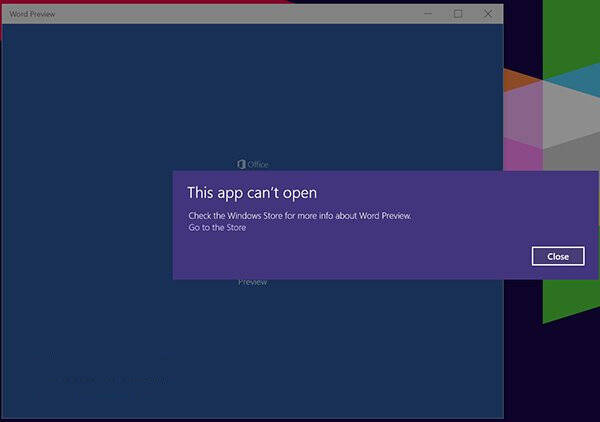Maximize the Word Preview window
600x422 pixels.
click(458, 14)
